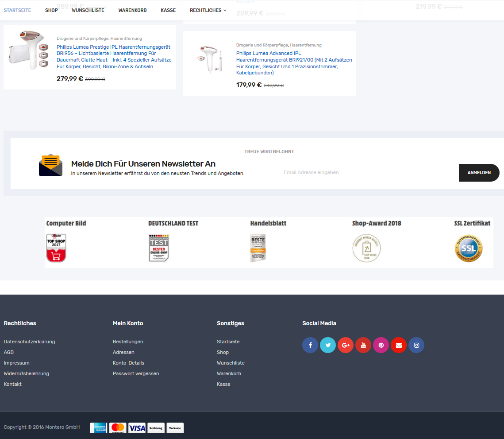This screenshot has width=504, height=439.
Task: Open the Bestellungen footer link
Action: 128,342
